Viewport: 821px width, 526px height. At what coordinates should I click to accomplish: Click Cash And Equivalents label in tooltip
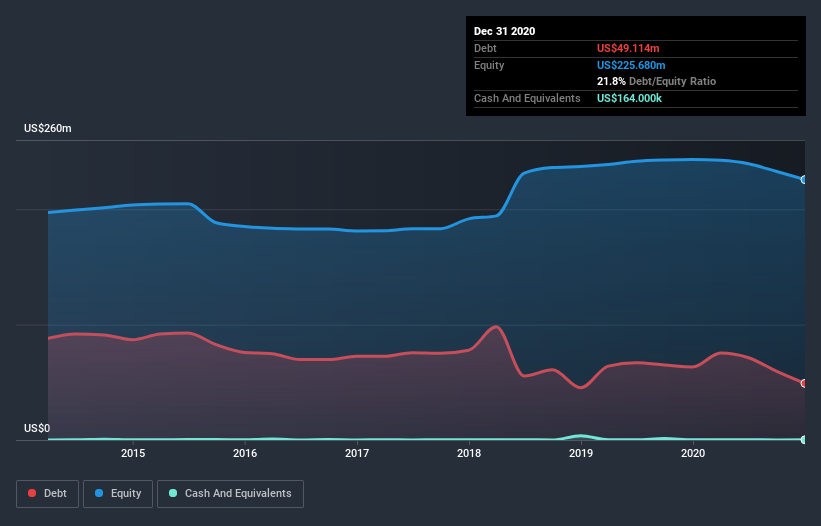tap(527, 98)
